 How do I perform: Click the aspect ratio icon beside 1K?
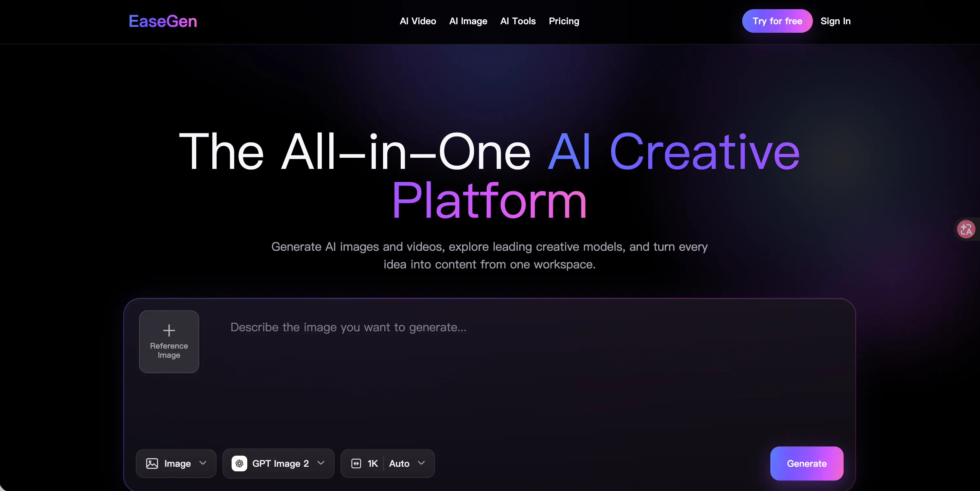click(x=356, y=463)
